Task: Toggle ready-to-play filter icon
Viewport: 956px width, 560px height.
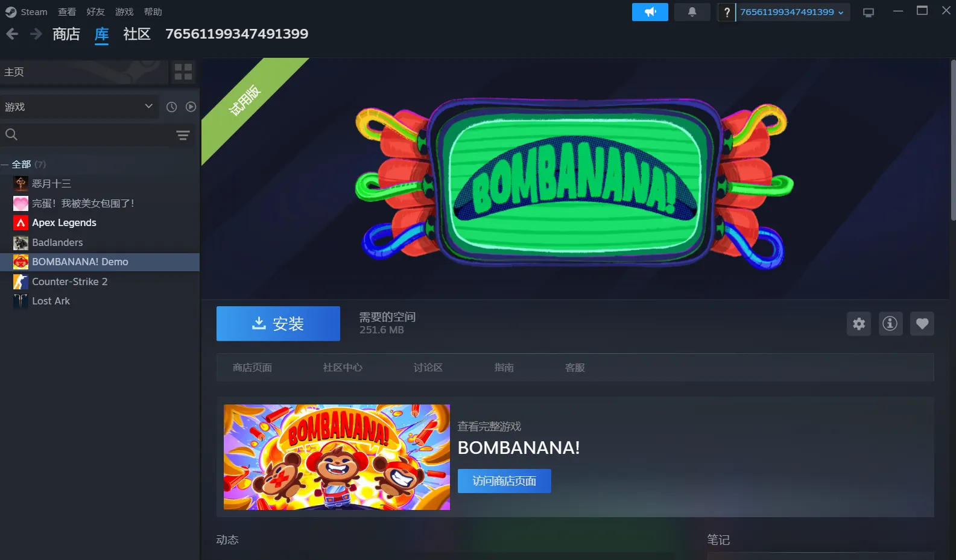Action: [x=191, y=107]
